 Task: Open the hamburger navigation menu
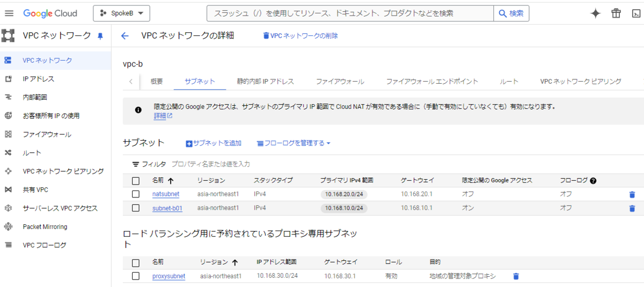pyautogui.click(x=9, y=13)
